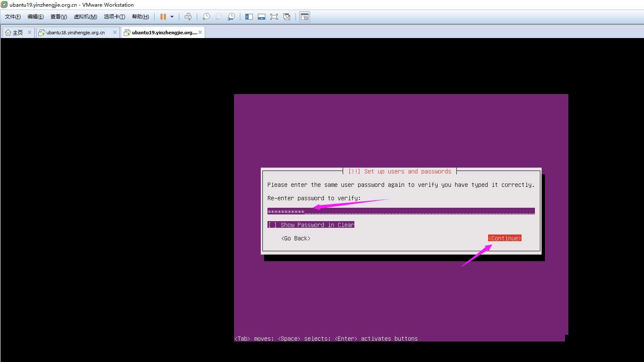Click the VMware Workstation title bar icon

point(4,5)
